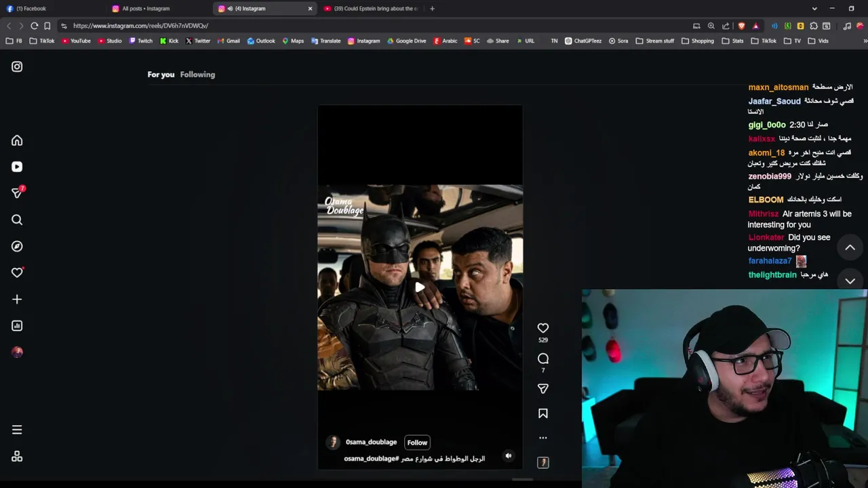Save the reel with bookmark icon

click(542, 413)
